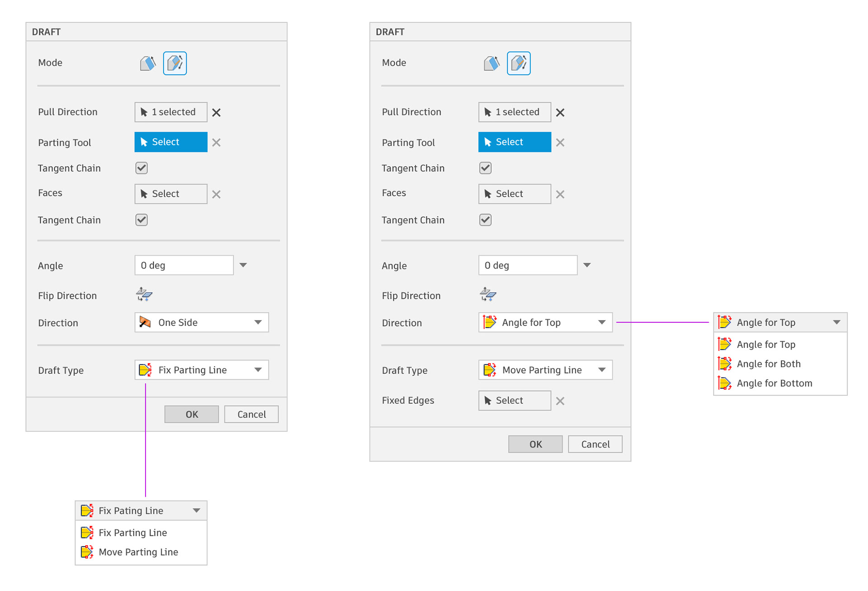Uncheck Parting Tool Tangent Chain in left dialog
The height and width of the screenshot is (591, 868).
[x=142, y=168]
